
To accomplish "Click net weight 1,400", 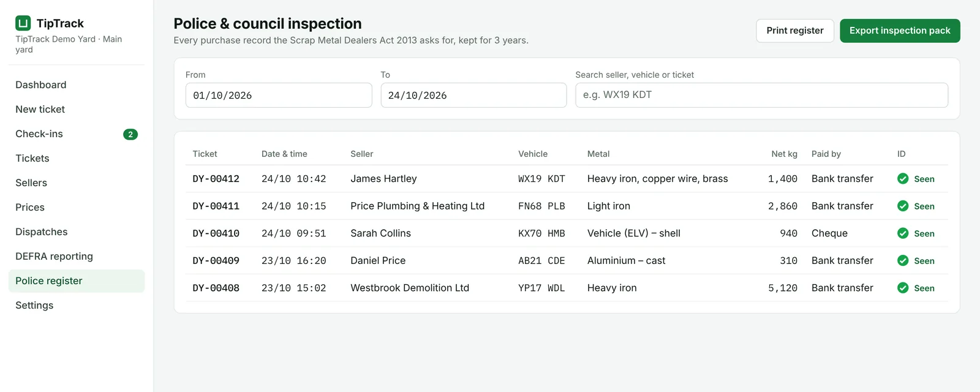I will pyautogui.click(x=783, y=179).
